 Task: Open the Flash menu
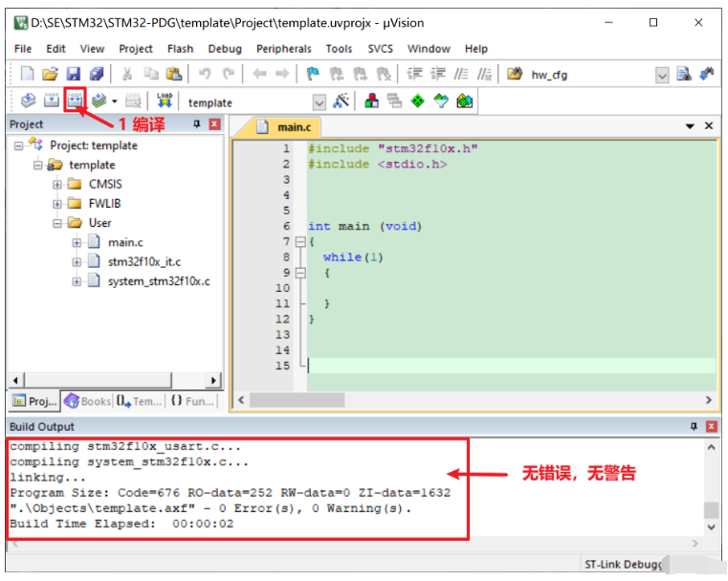point(180,49)
